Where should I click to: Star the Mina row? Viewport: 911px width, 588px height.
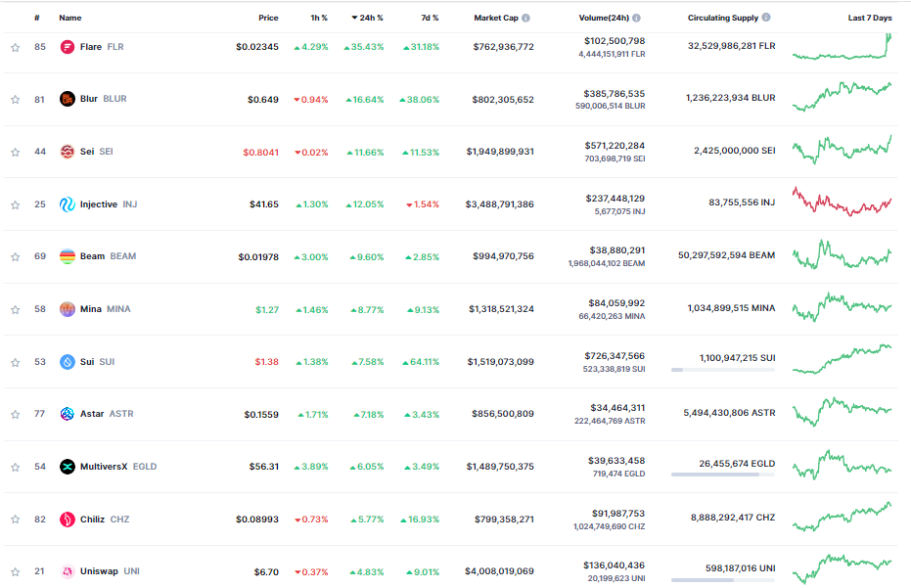15,310
